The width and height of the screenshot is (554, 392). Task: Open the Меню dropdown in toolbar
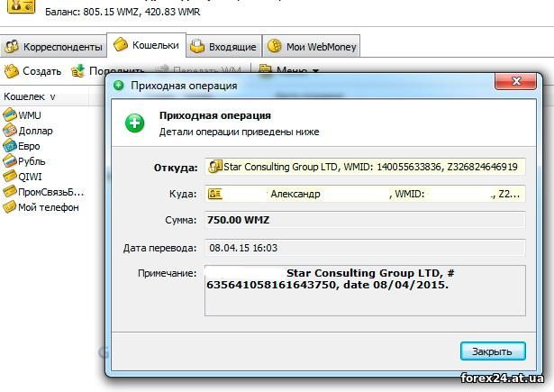[288, 70]
